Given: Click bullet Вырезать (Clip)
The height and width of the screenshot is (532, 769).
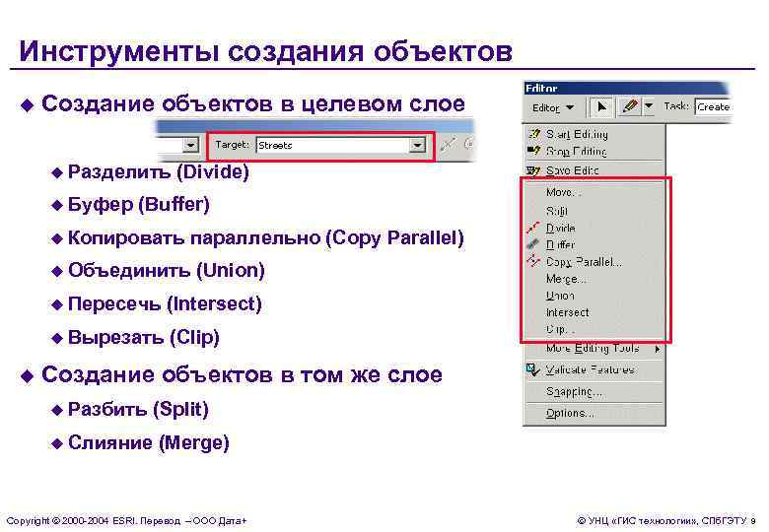Looking at the screenshot, I should click(x=144, y=338).
